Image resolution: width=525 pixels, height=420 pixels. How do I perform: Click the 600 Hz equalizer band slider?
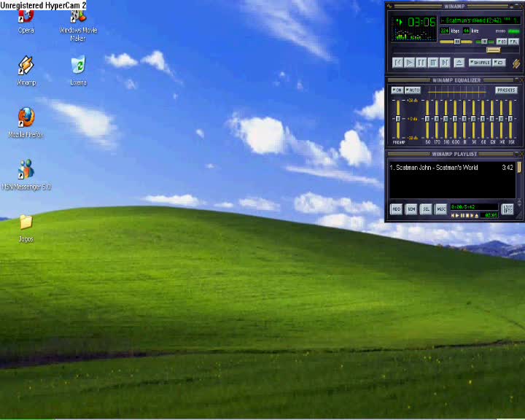pos(455,119)
